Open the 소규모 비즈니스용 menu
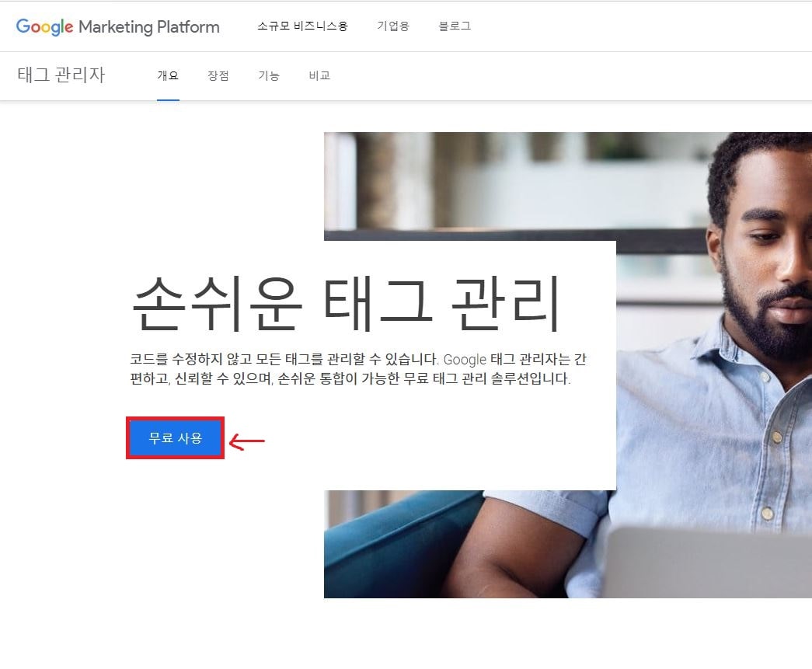 pyautogui.click(x=302, y=26)
